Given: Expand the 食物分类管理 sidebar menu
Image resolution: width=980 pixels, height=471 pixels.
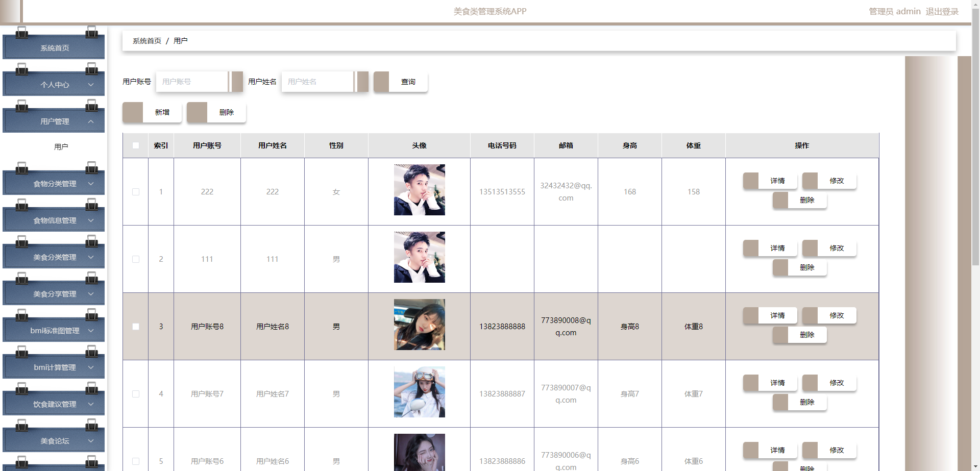Looking at the screenshot, I should pos(54,184).
